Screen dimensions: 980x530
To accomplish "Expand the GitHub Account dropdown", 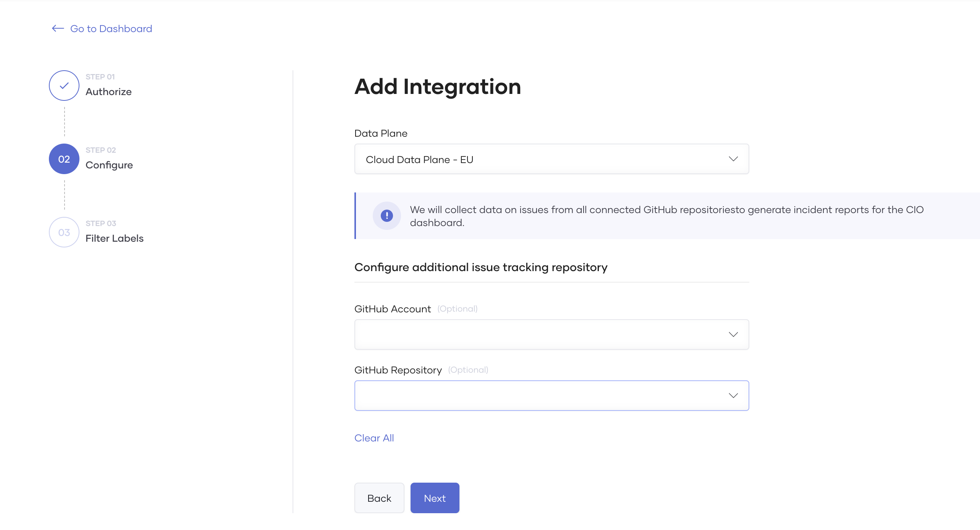I will [551, 334].
